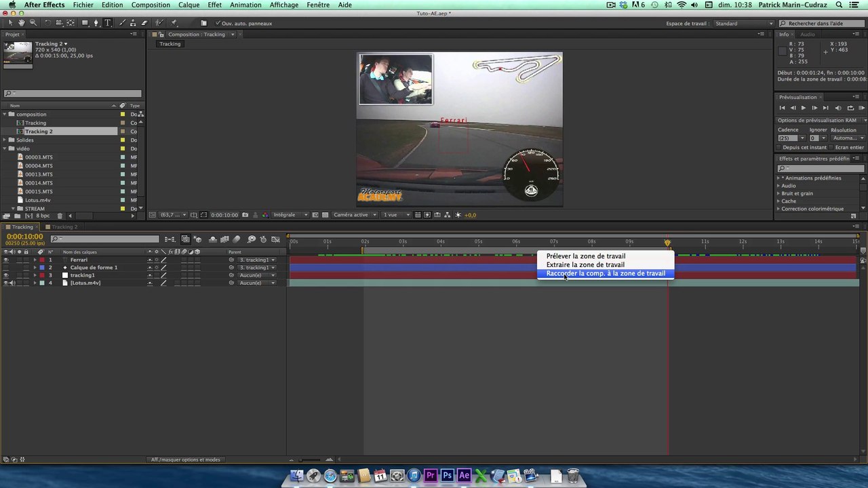Play the preview

(x=804, y=108)
